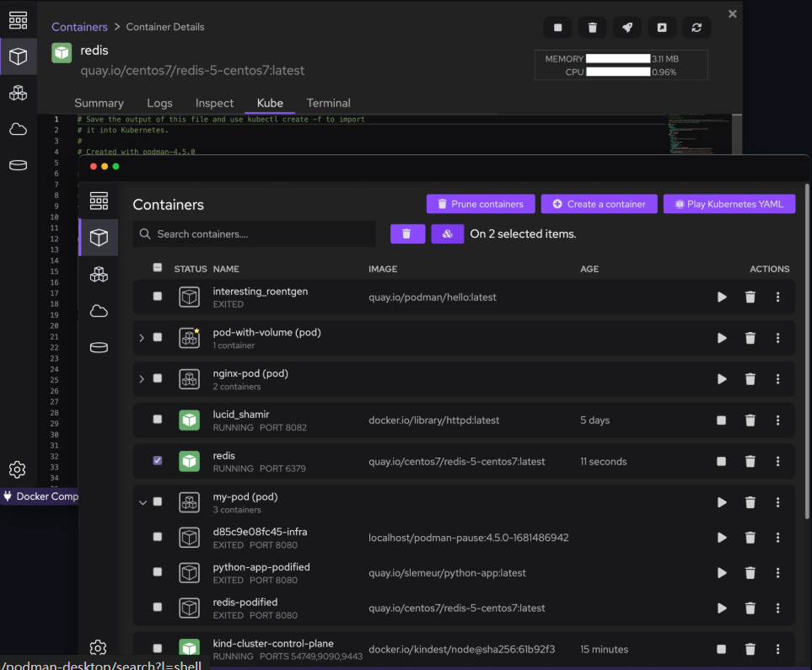The image size is (812, 670).
Task: Delete redis container from details header
Action: click(x=593, y=28)
